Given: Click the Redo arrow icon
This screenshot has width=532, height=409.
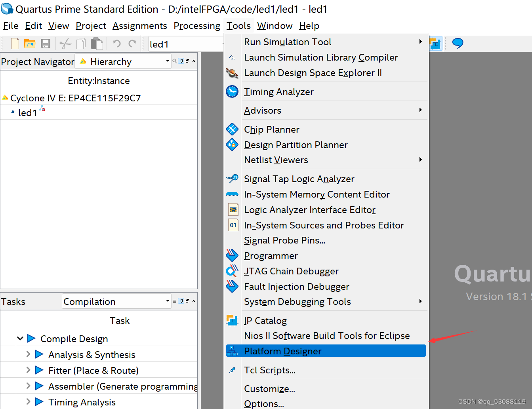Looking at the screenshot, I should point(132,44).
